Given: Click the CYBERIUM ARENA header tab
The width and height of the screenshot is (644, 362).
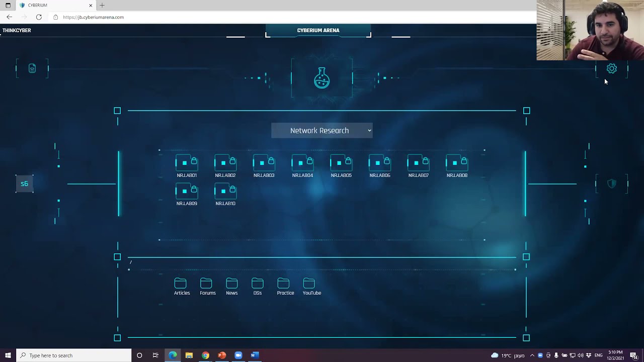Looking at the screenshot, I should click(x=318, y=30).
